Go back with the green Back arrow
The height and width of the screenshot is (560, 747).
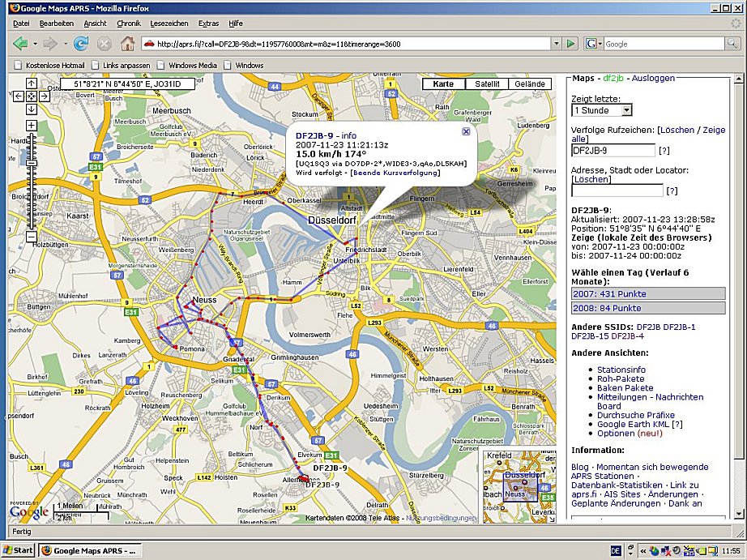point(20,44)
